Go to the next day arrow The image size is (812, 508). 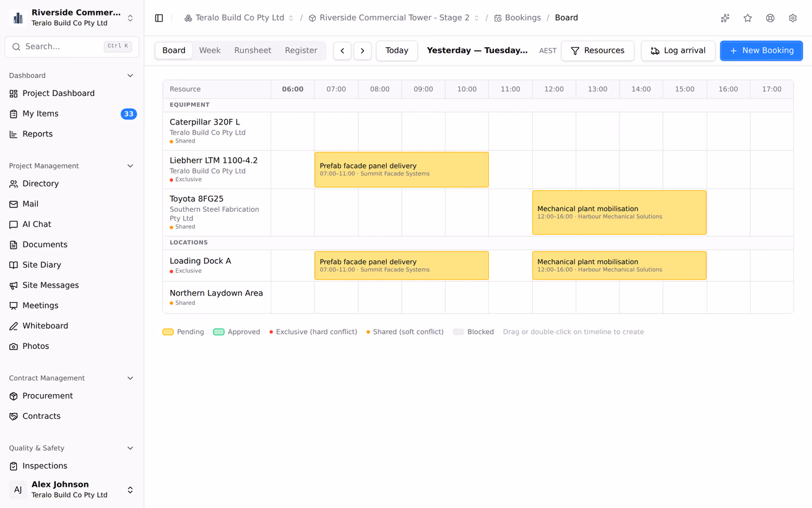pos(363,51)
